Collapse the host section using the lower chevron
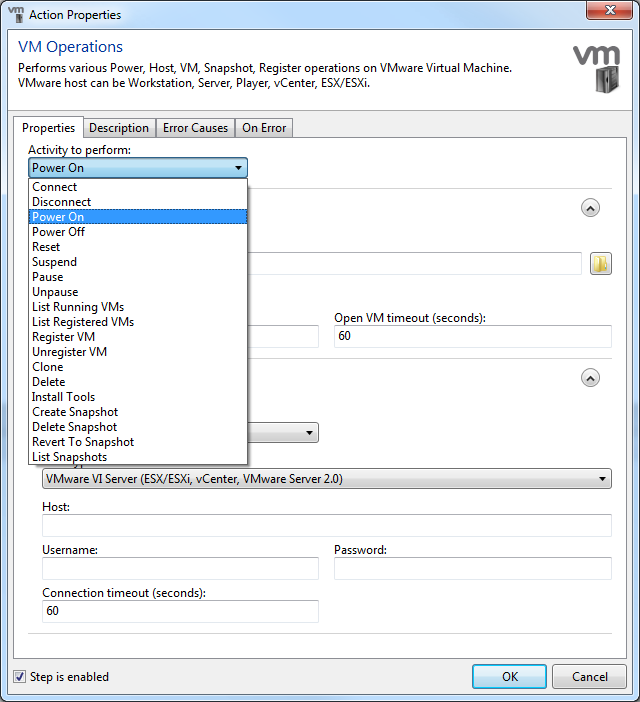640x702 pixels. click(590, 378)
